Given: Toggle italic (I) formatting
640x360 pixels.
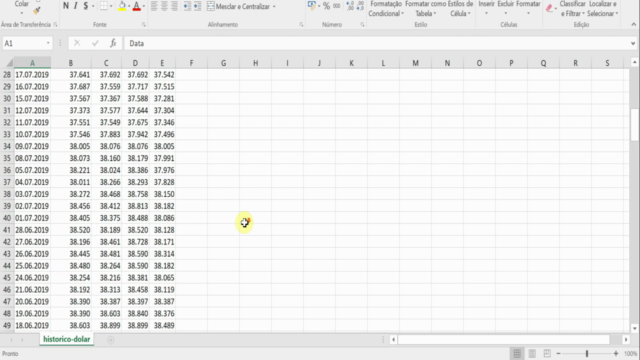Looking at the screenshot, I should (x=76, y=6).
